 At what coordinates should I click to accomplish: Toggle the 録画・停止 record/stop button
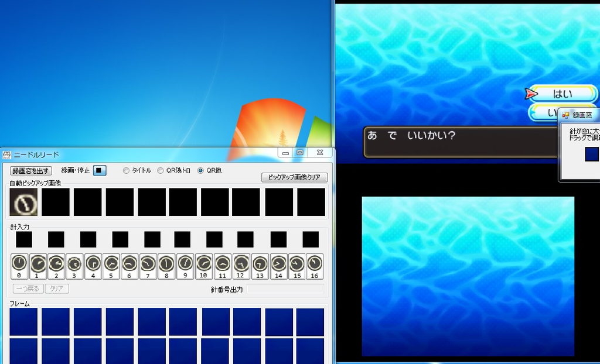(100, 170)
